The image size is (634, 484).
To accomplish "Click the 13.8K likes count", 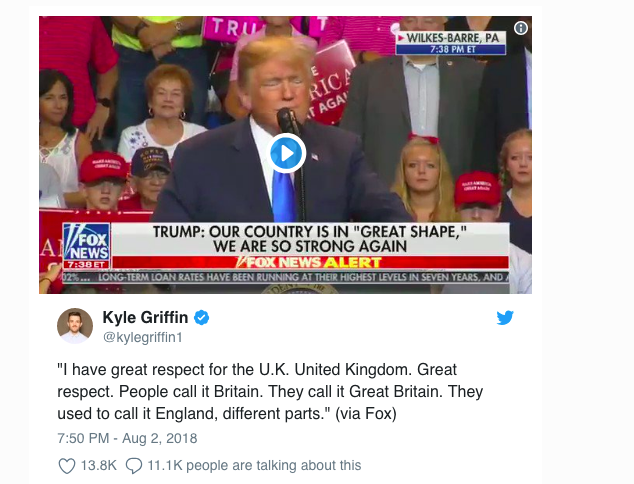I will click(x=99, y=465).
